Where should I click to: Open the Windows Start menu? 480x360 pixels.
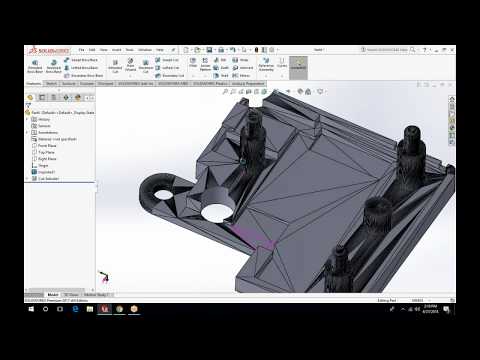click(x=31, y=309)
